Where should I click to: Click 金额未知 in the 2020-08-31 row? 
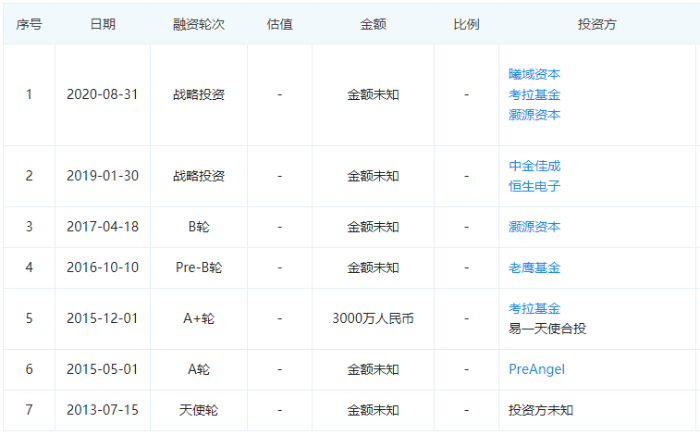(373, 95)
